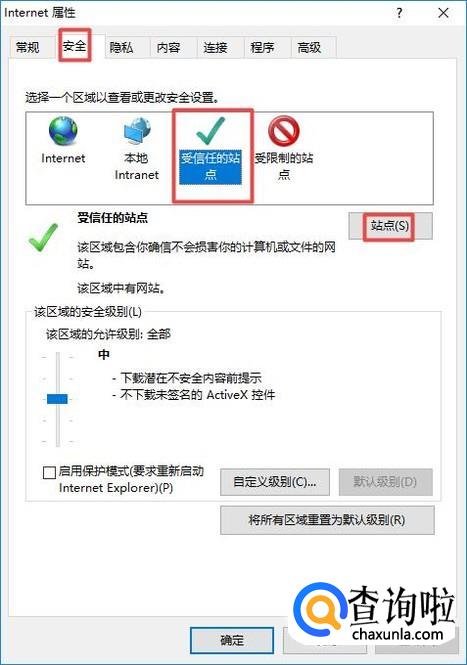Image resolution: width=467 pixels, height=665 pixels.
Task: Click the large green checkmark beside zone description
Action: [x=43, y=238]
